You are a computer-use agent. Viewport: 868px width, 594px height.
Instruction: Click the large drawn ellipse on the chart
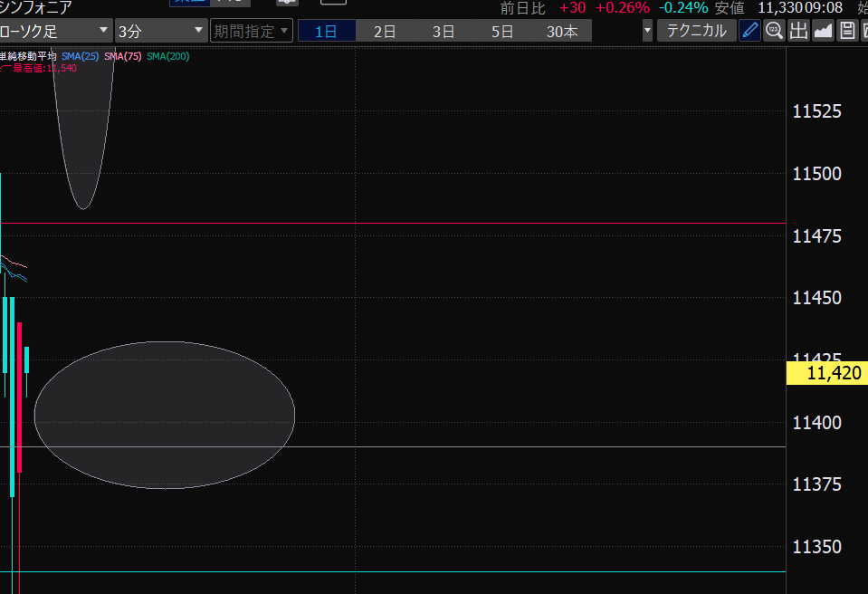(x=165, y=415)
